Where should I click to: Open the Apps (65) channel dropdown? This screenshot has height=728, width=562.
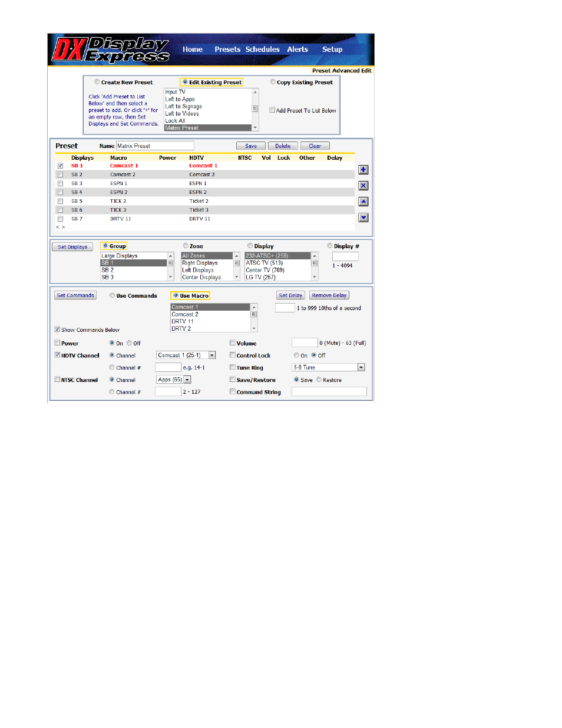(x=174, y=380)
